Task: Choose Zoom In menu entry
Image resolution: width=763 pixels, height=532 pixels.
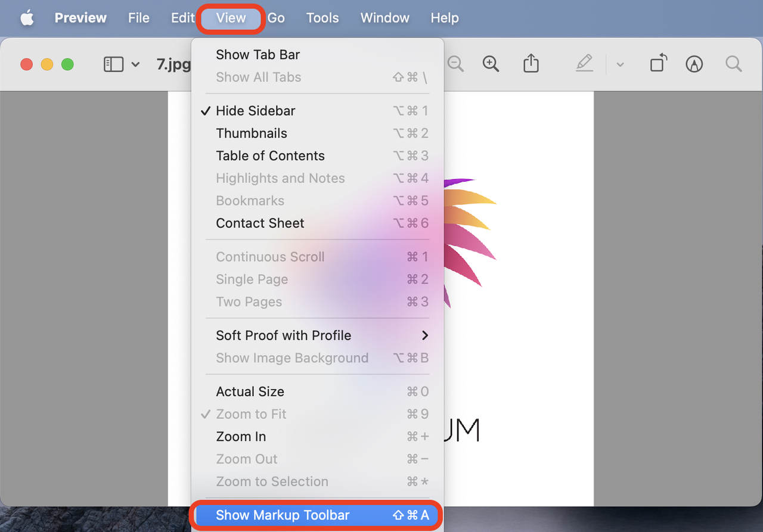Action: (x=317, y=437)
